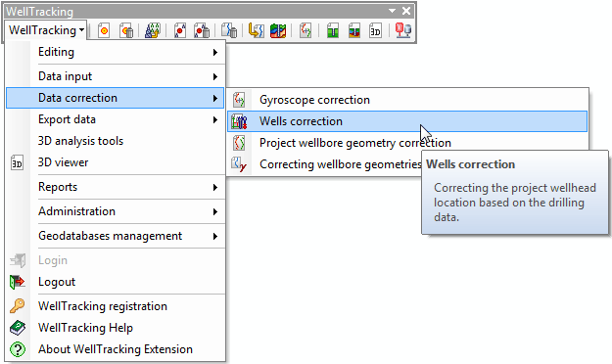Click the yellow arrow wellbore import icon
Image resolution: width=612 pixels, height=364 pixels.
click(256, 30)
